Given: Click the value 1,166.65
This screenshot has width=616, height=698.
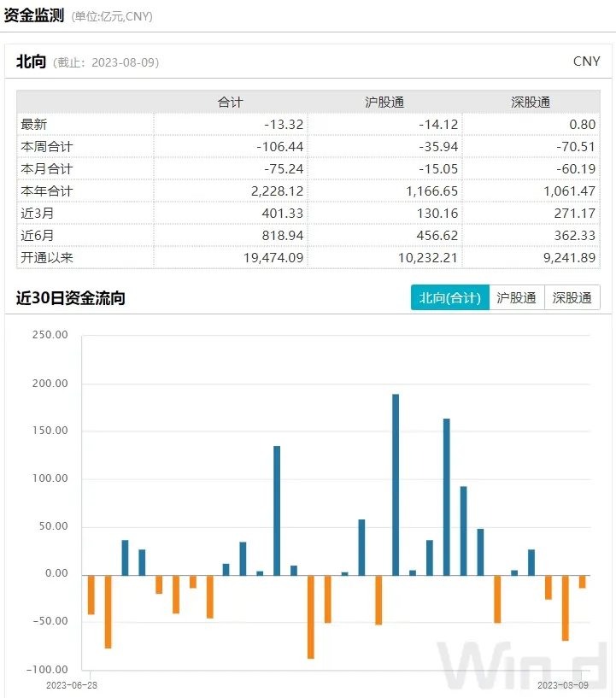Looking at the screenshot, I should point(431,191).
